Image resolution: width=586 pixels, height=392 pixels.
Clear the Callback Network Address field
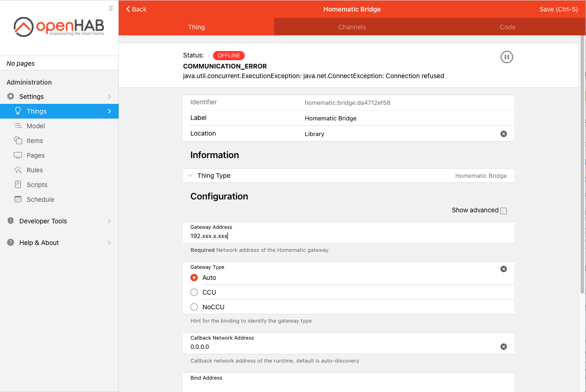504,347
